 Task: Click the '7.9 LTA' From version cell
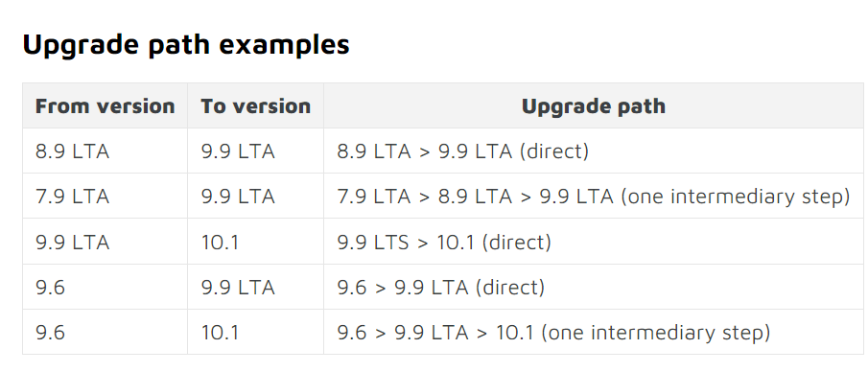tap(73, 197)
